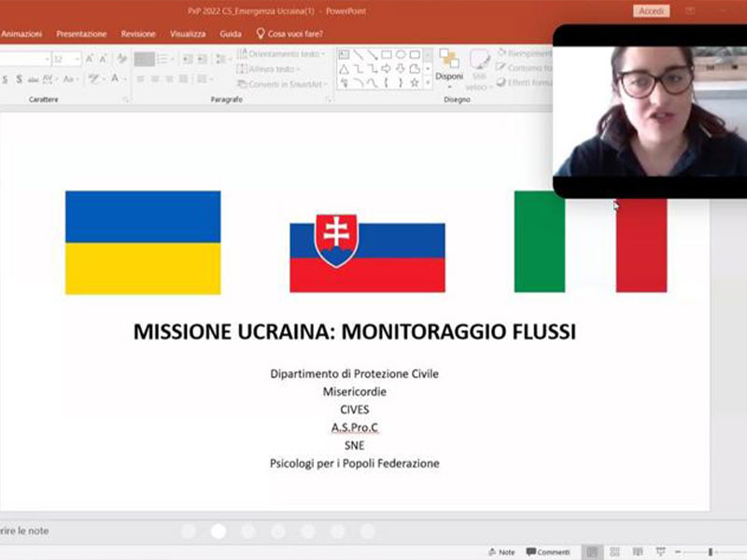This screenshot has height=560, width=747.
Task: Click the Italy flag image
Action: [591, 242]
